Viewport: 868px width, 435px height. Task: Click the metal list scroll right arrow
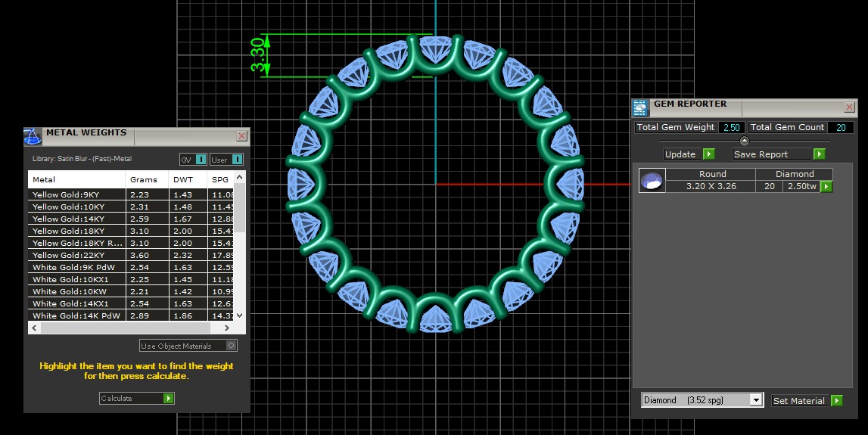(x=226, y=328)
